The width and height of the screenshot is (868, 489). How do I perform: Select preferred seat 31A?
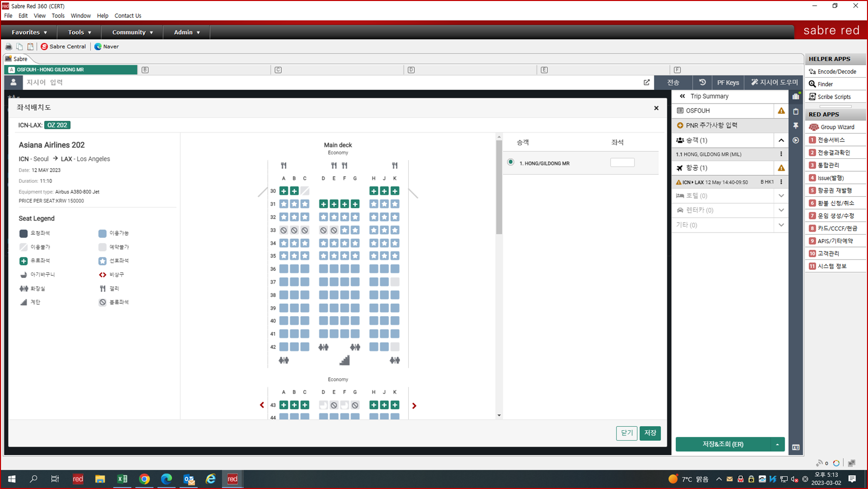pos(284,204)
